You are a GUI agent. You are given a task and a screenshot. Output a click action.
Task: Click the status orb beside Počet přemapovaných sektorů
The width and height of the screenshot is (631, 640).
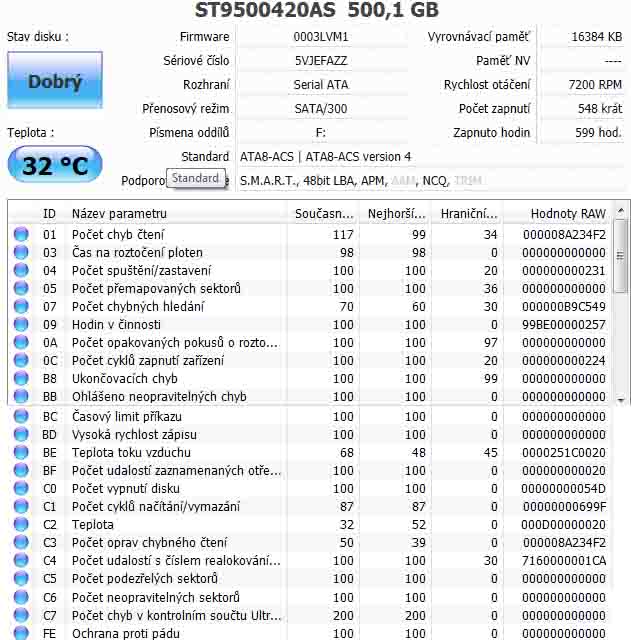[x=21, y=288]
